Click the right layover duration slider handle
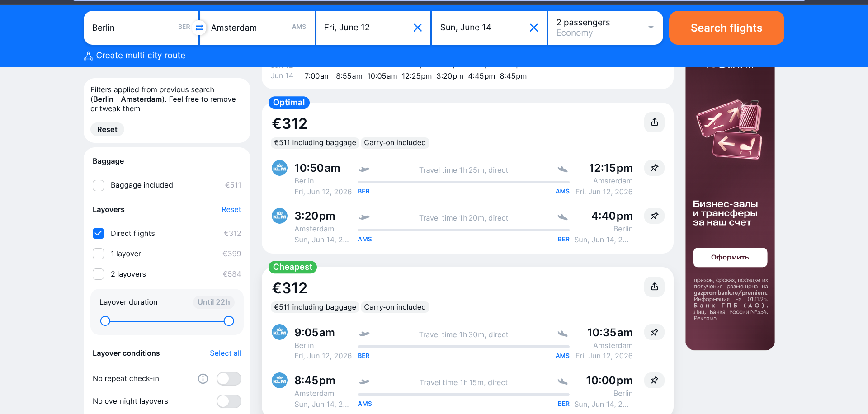868x414 pixels. coord(229,321)
